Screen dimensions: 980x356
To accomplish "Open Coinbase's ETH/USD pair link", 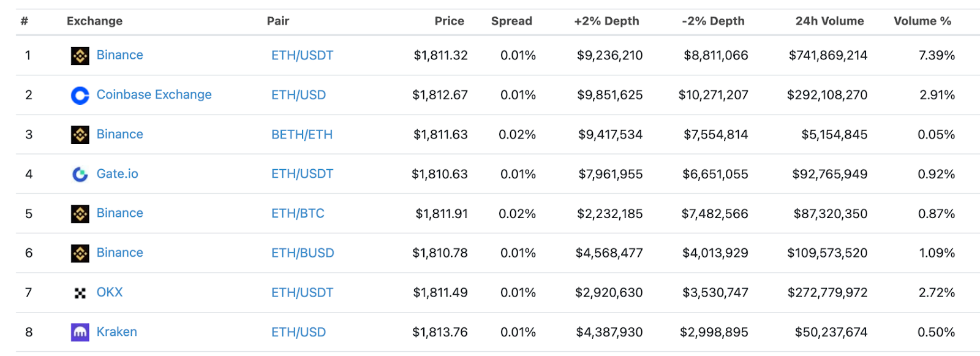I will (298, 95).
